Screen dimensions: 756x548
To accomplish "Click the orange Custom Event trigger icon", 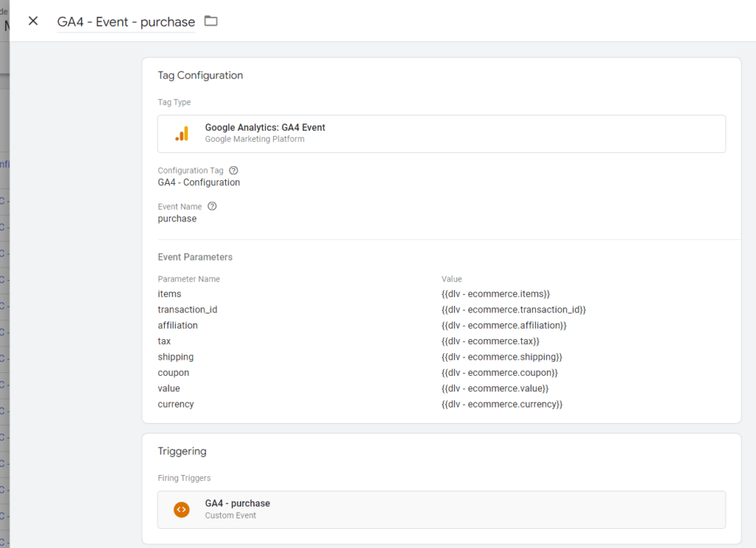I will pos(182,510).
